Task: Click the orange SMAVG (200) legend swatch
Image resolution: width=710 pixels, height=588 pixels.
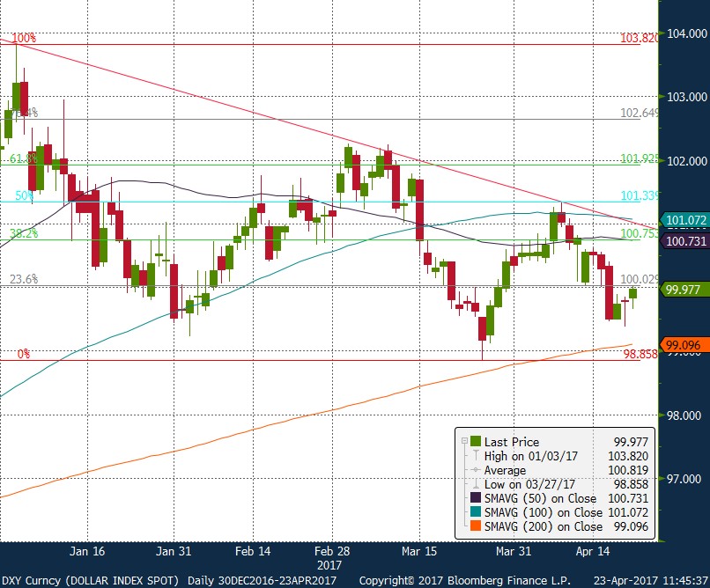Action: point(476,526)
